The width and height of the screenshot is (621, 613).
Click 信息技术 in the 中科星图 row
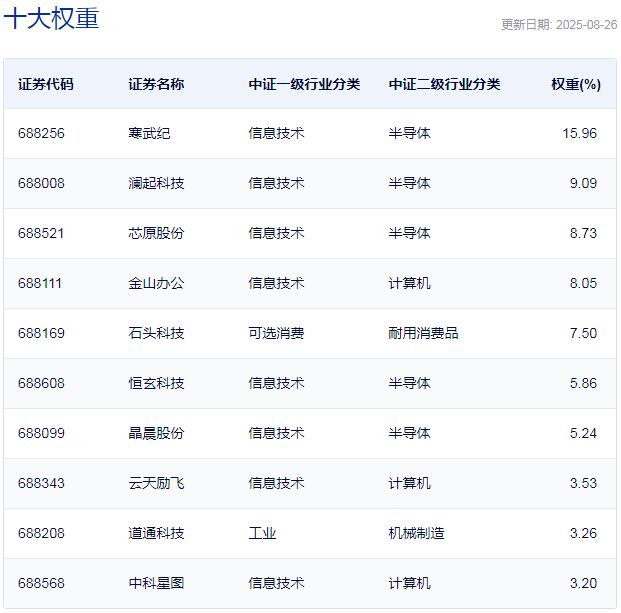coord(276,583)
